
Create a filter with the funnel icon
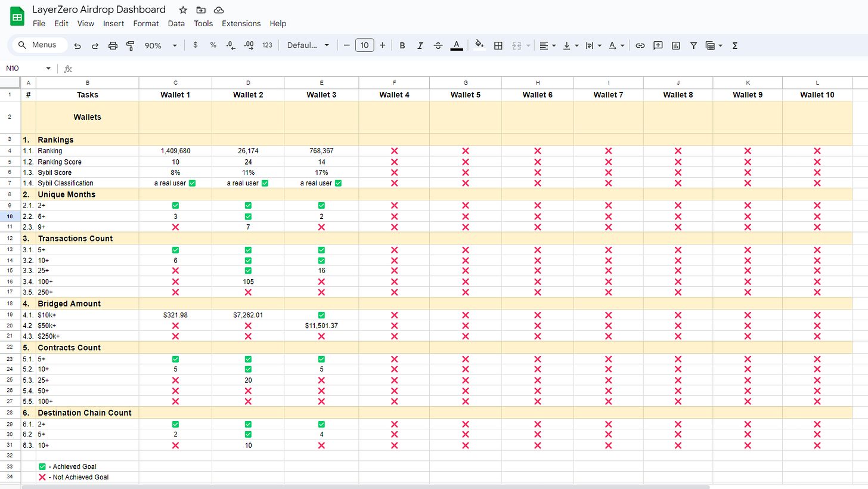tap(693, 45)
